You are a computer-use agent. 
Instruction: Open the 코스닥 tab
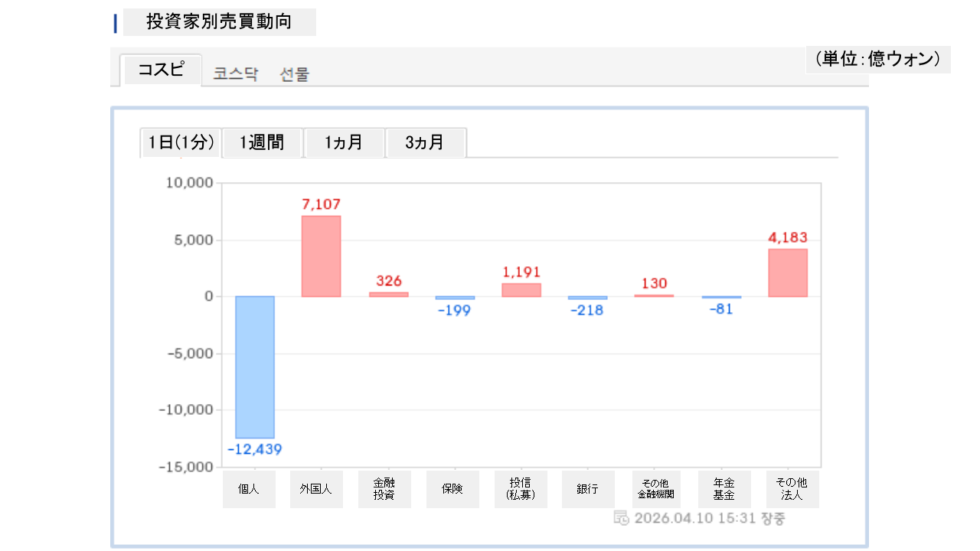coord(236,74)
